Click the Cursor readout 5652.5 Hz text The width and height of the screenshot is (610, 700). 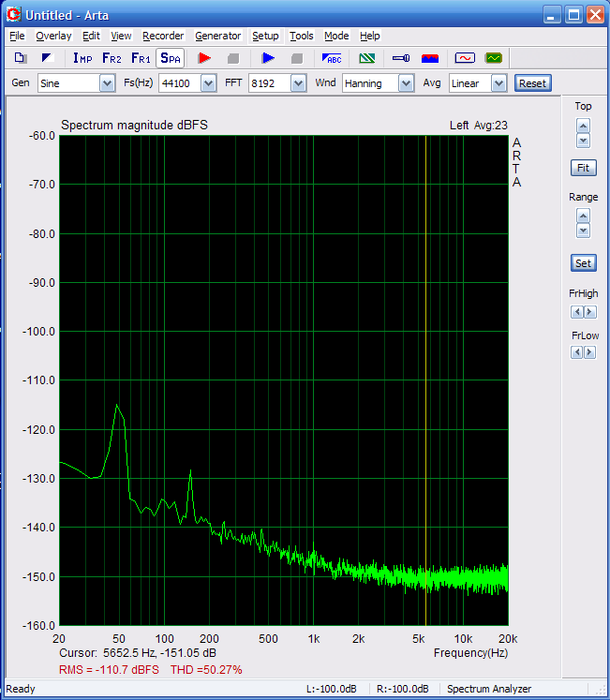(x=138, y=653)
